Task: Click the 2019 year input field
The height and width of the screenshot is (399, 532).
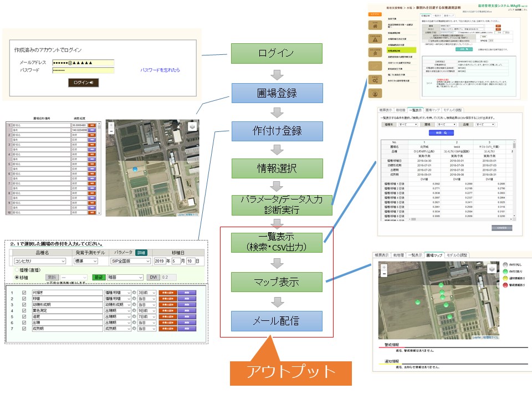Action: tap(160, 261)
